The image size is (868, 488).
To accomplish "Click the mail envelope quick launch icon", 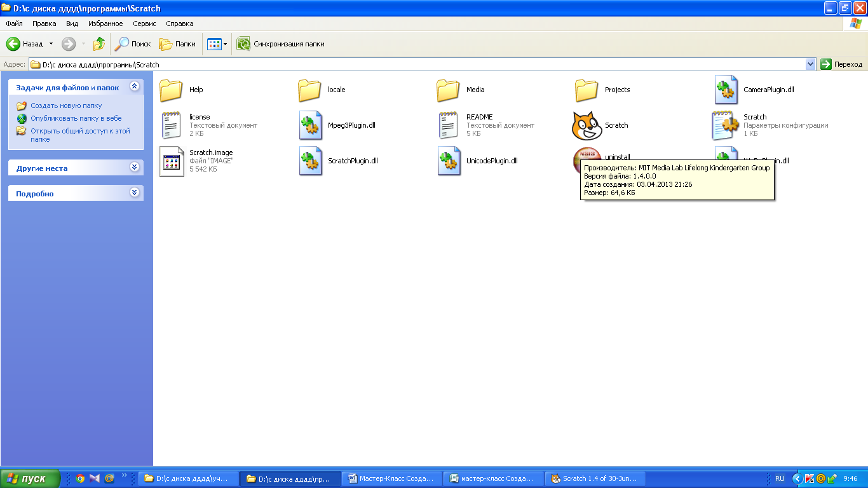I will point(95,478).
